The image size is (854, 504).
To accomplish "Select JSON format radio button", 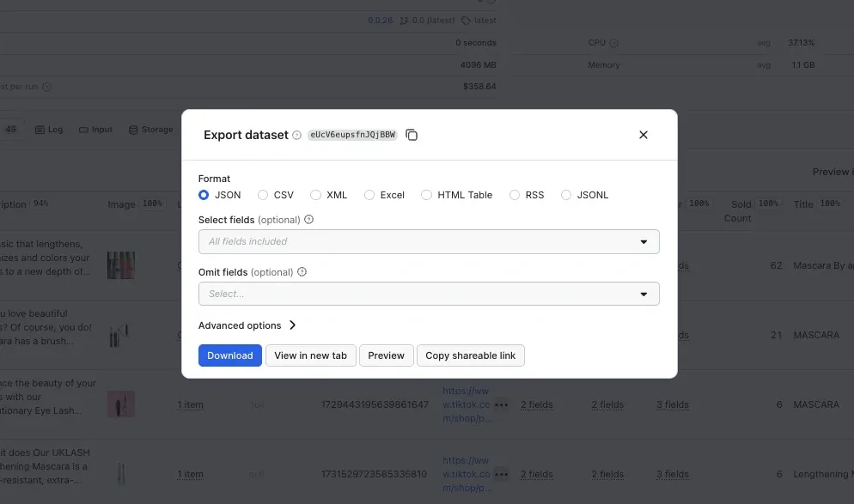I will (204, 195).
